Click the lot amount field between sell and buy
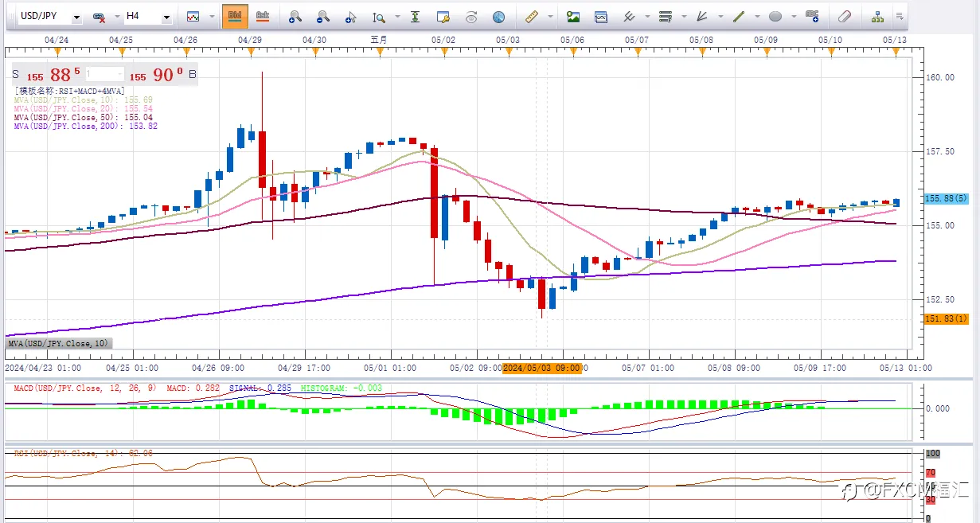 pos(105,75)
